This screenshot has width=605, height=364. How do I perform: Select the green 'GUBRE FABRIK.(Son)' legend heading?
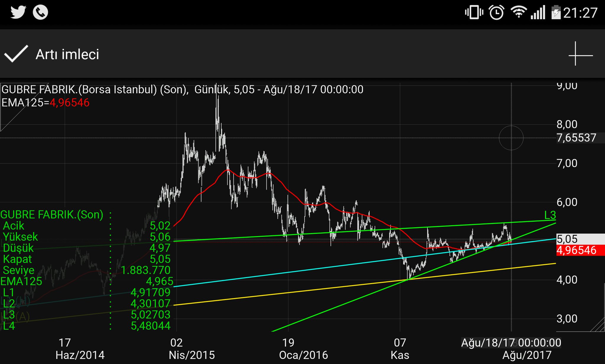[x=52, y=215]
